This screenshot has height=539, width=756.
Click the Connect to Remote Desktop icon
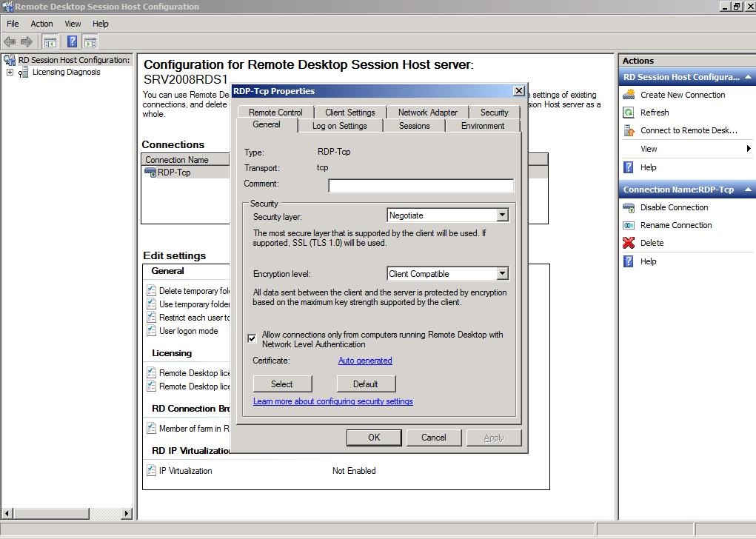(629, 130)
